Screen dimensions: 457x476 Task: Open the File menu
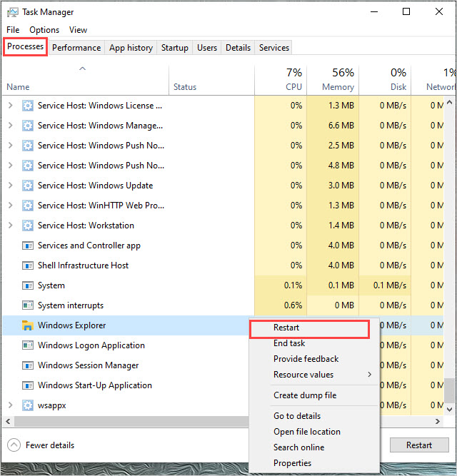tap(13, 30)
